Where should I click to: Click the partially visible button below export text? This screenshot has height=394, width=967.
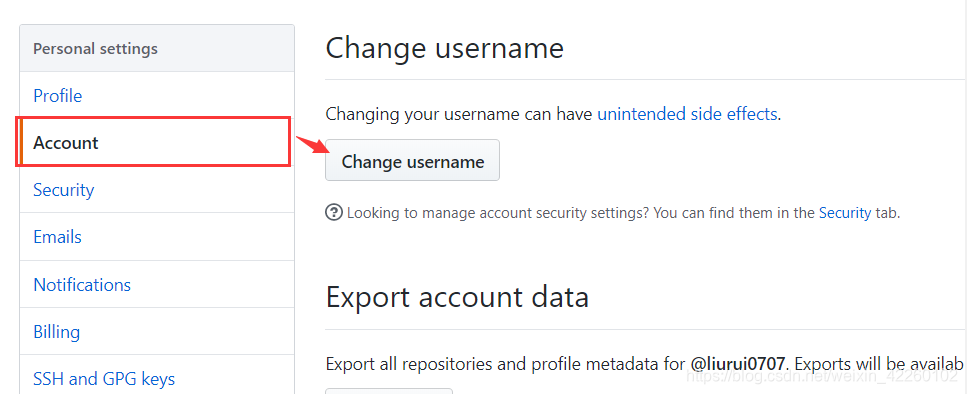(389, 391)
